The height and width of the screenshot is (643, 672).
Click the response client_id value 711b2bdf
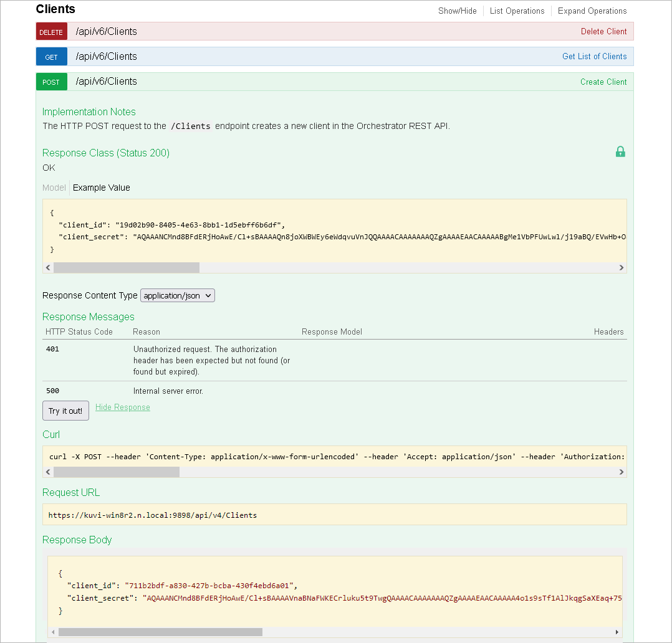[x=209, y=586]
